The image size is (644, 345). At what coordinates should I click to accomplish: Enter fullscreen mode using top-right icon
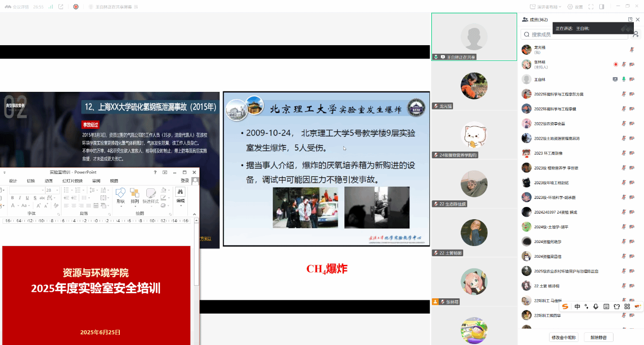coord(591,7)
